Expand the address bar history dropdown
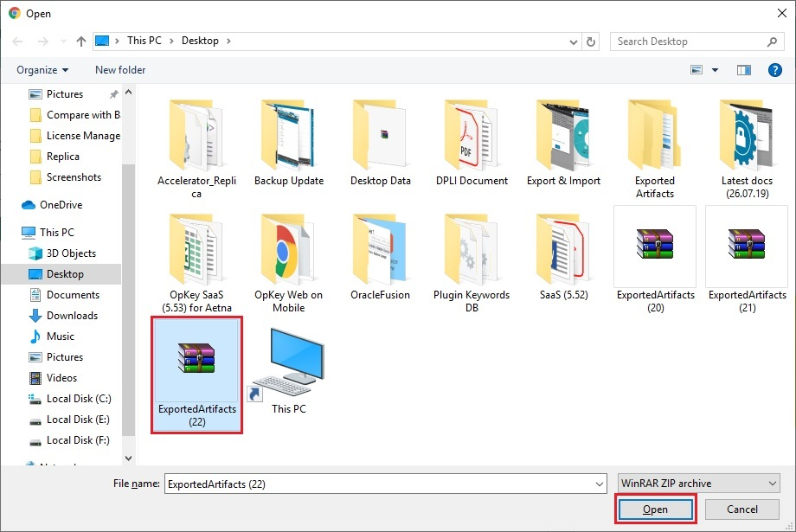796x532 pixels. point(573,42)
